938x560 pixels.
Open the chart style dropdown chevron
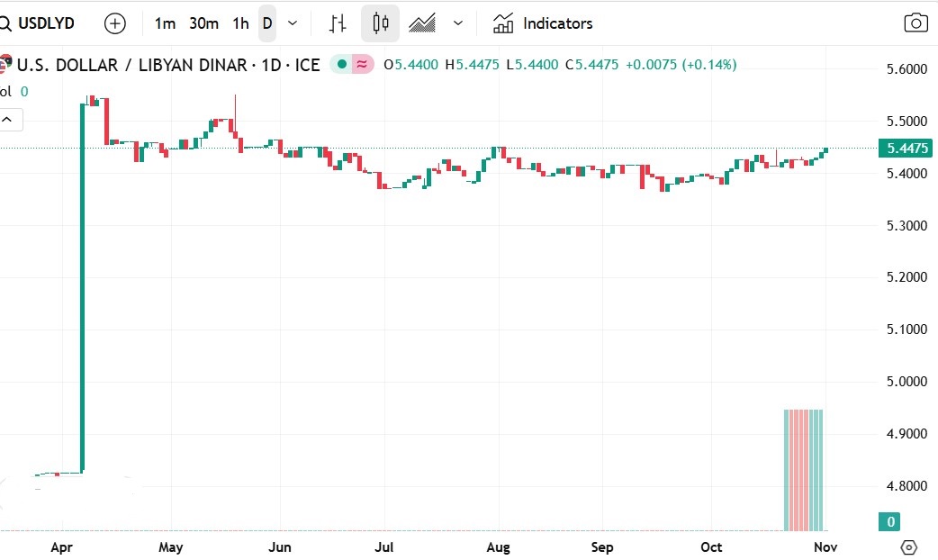pyautogui.click(x=458, y=23)
